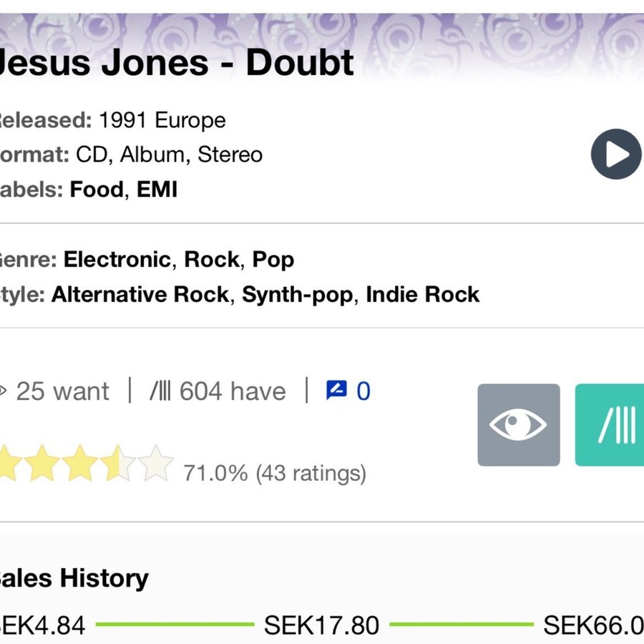Browse the Rock genre link

(x=212, y=259)
